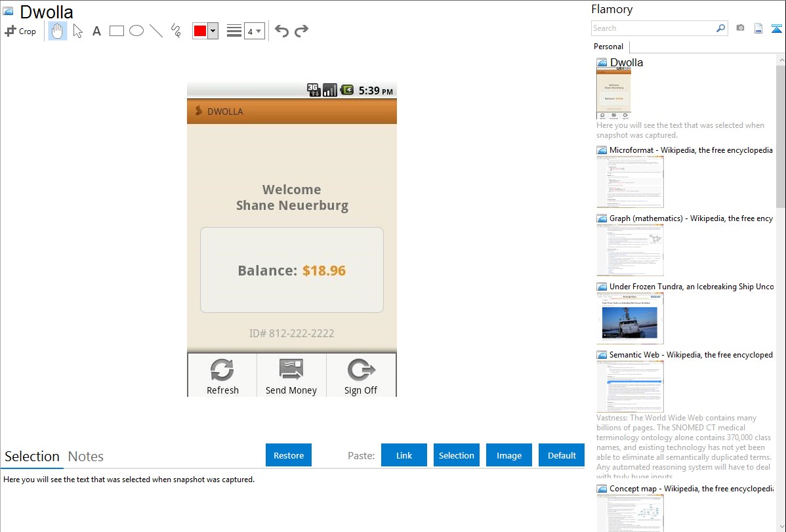786x532 pixels.
Task: Click the Paste Selection button
Action: point(456,455)
